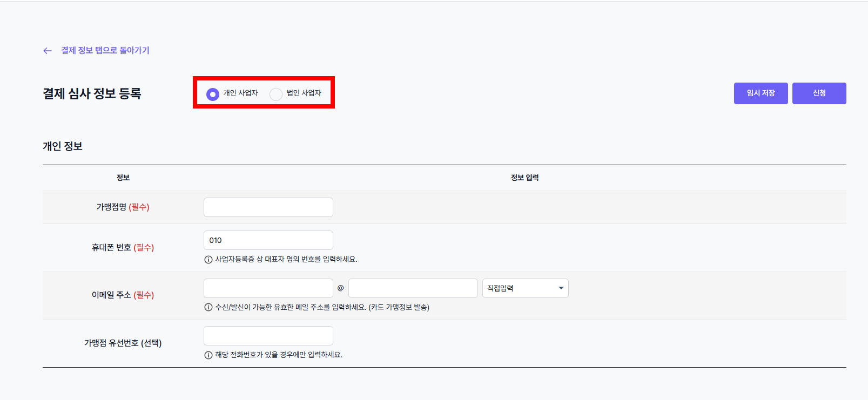This screenshot has width=868, height=400.
Task: Click the 법인 사업자 label text
Action: tap(304, 93)
